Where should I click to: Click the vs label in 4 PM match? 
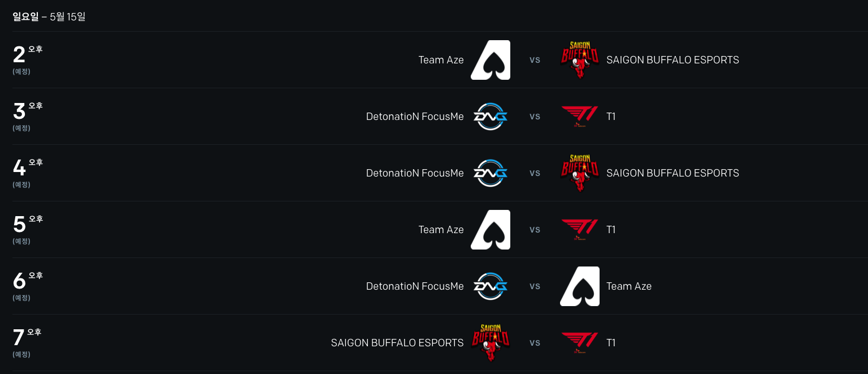tap(535, 173)
